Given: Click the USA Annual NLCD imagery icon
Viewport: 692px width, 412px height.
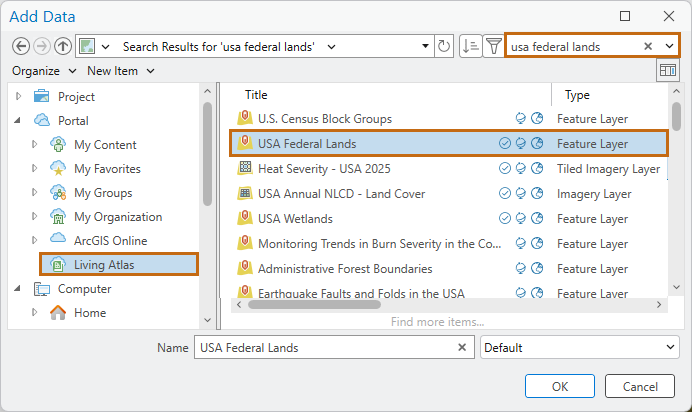Looking at the screenshot, I should 244,193.
